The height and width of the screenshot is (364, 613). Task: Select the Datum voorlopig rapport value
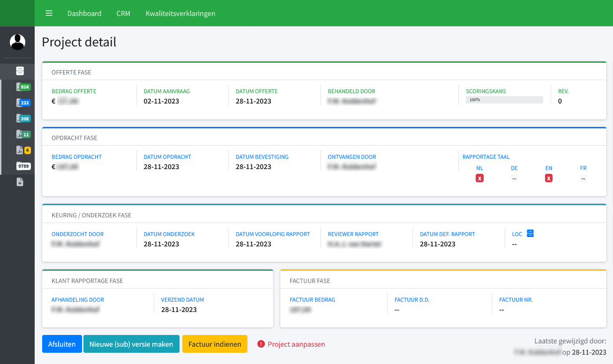point(254,244)
